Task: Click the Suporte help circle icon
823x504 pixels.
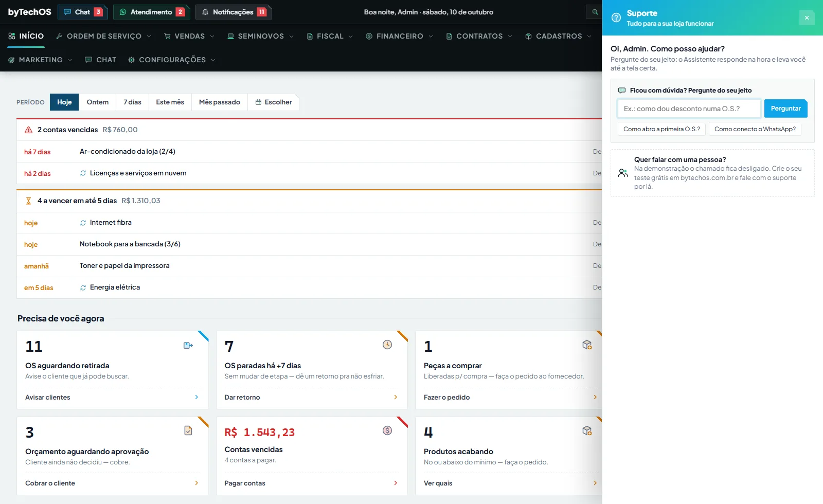Action: coord(616,17)
